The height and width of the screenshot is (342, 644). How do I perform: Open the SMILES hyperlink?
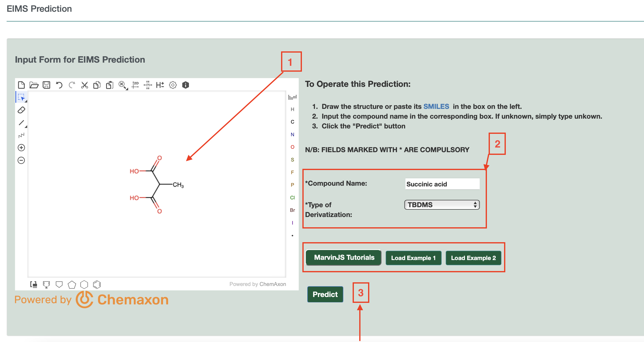click(436, 106)
